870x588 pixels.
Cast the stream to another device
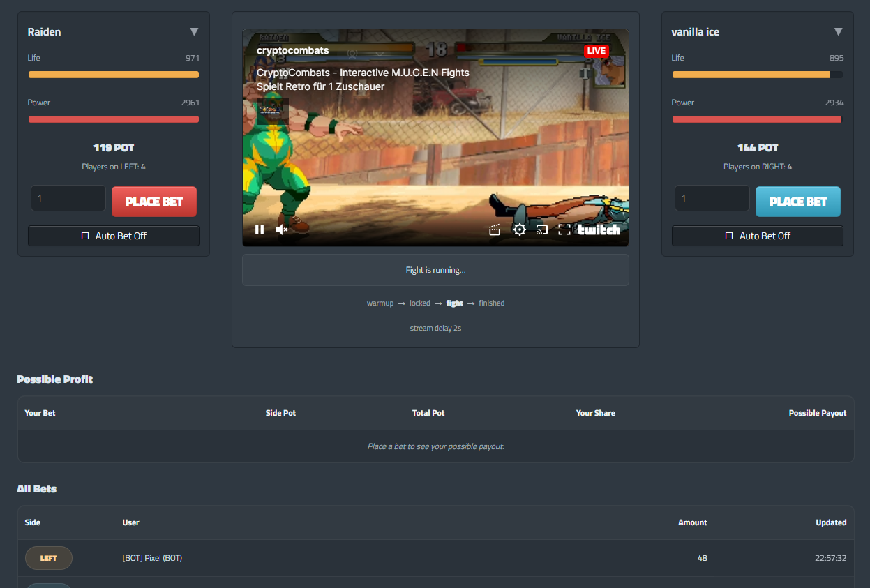542,229
